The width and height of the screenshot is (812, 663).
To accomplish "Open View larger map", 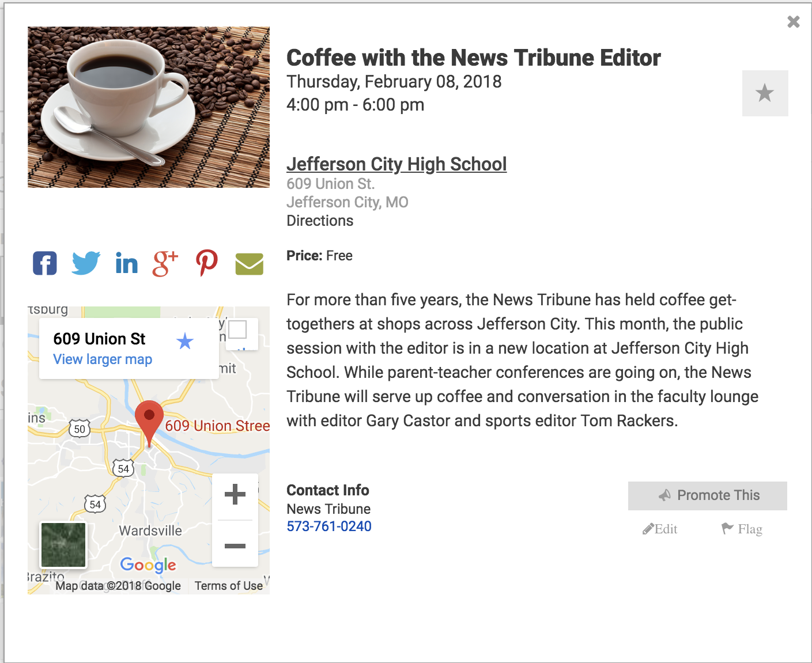I will pos(102,359).
